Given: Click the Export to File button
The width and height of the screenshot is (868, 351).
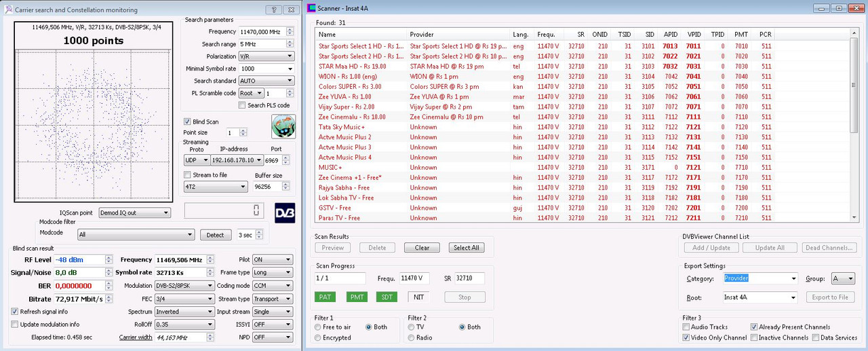Looking at the screenshot, I should coord(830,297).
